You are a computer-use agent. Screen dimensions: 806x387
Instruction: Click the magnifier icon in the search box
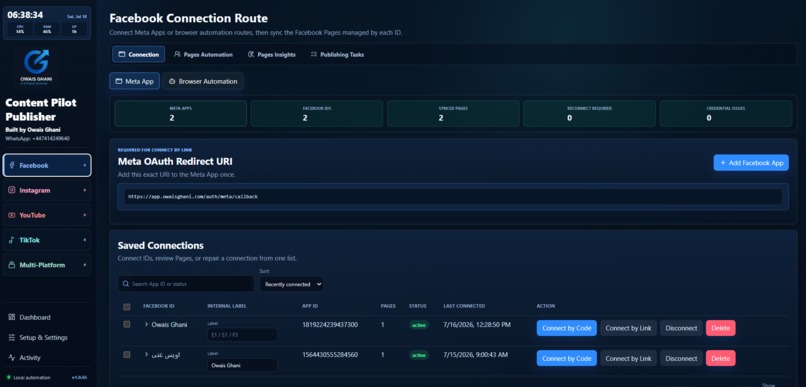[x=126, y=284]
